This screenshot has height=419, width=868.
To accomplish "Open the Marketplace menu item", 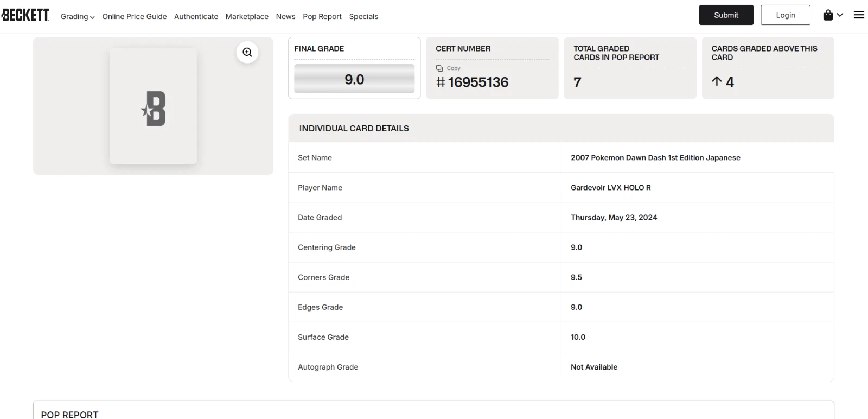I will coord(247,16).
